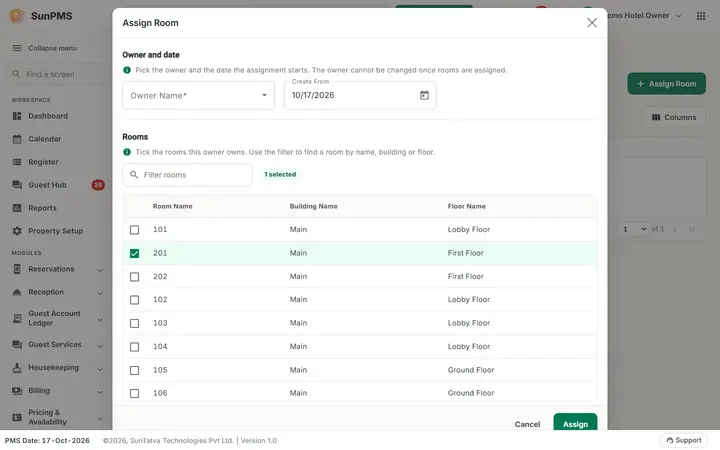
Task: Expand the Reception module chevron
Action: click(100, 293)
